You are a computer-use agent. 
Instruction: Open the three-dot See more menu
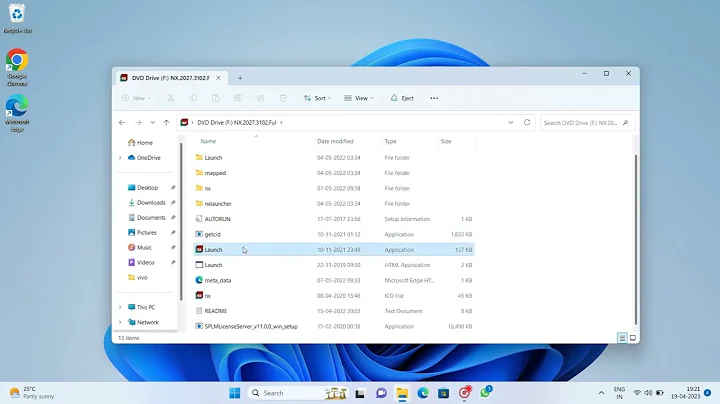click(x=434, y=98)
